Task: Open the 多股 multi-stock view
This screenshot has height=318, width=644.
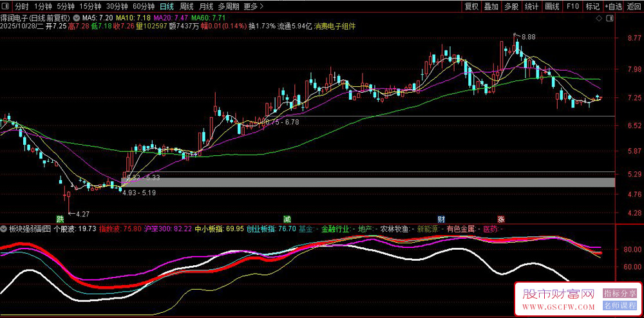Action: click(511, 6)
